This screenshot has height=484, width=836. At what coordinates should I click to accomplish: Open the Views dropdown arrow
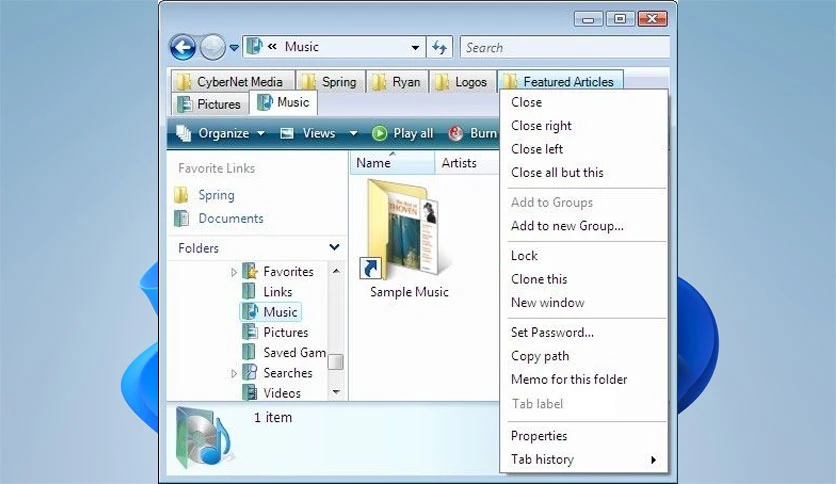click(x=353, y=133)
